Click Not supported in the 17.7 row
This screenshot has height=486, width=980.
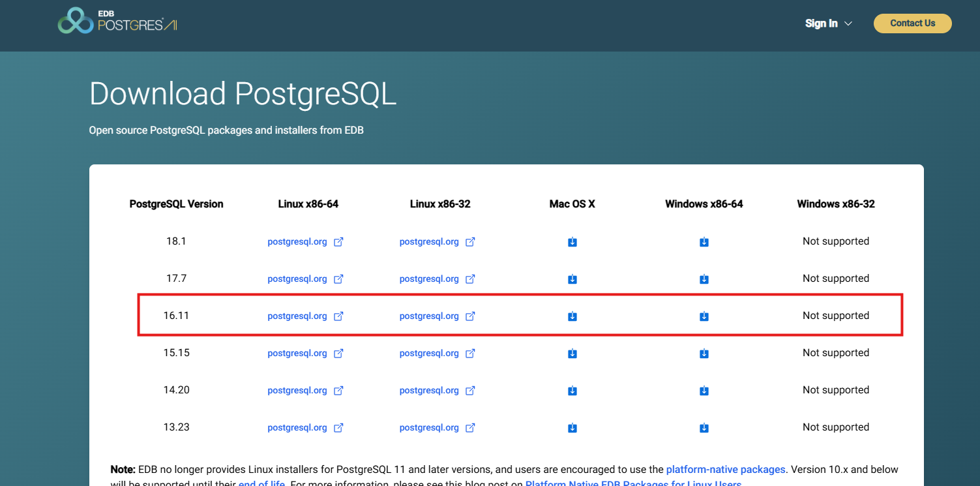click(836, 279)
